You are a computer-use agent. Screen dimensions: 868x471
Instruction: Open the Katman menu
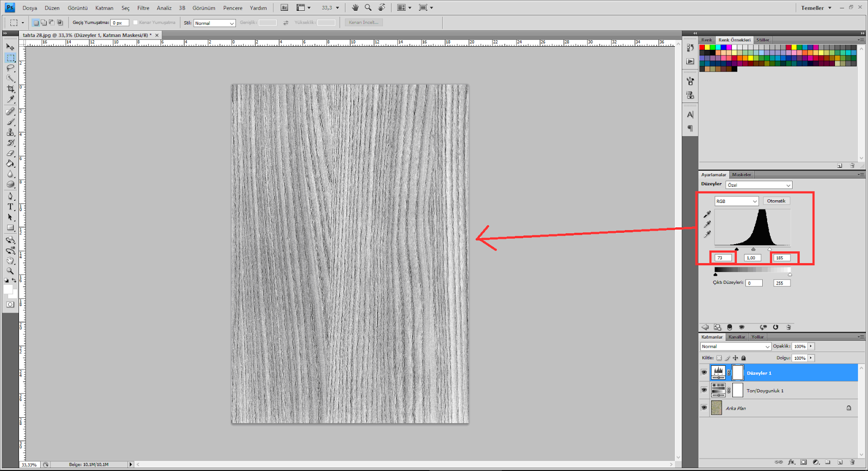104,8
